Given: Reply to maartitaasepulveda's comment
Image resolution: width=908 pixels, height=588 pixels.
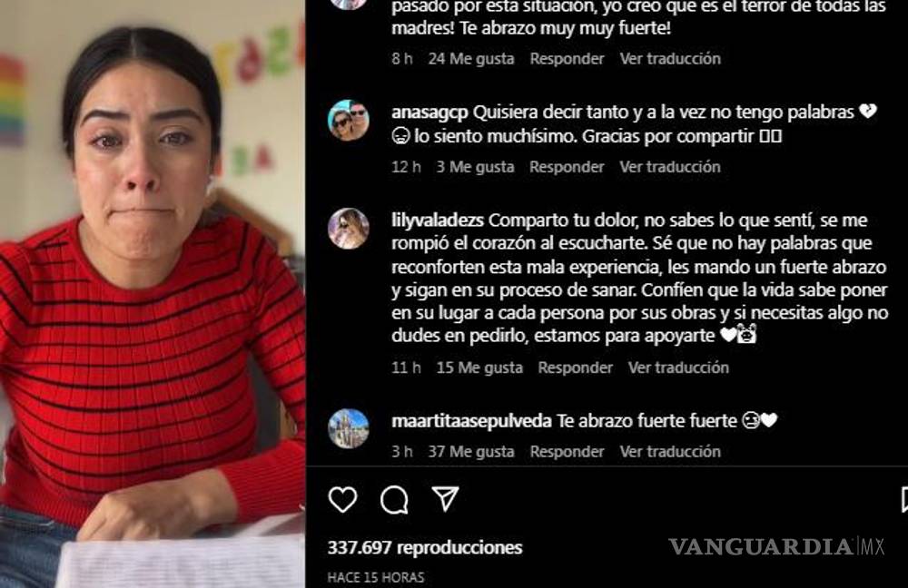Looking at the screenshot, I should click(x=567, y=451).
